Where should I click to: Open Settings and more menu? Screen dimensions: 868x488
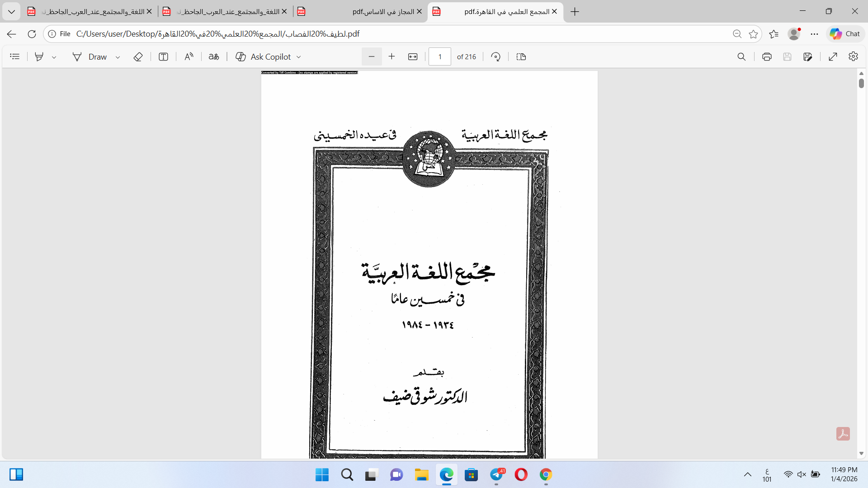(x=814, y=34)
